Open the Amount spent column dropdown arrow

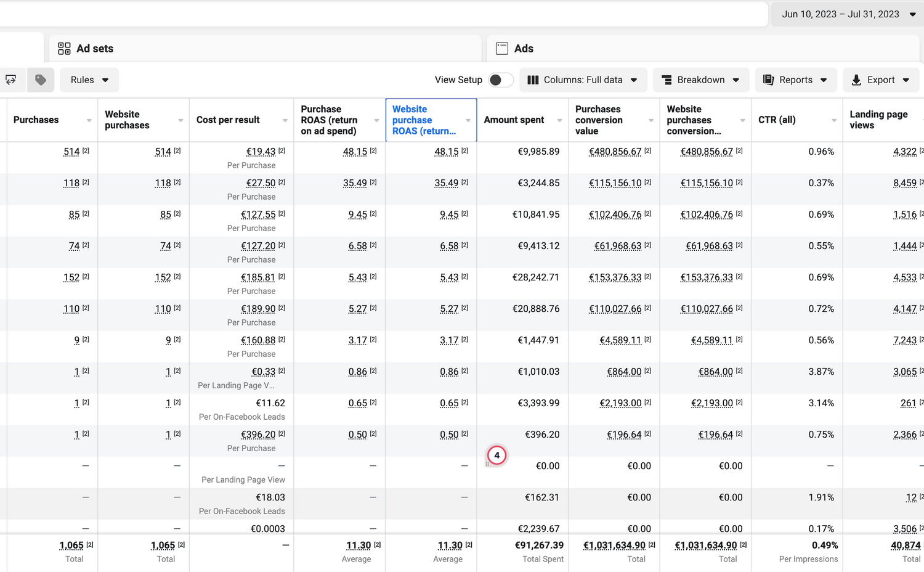coord(559,120)
